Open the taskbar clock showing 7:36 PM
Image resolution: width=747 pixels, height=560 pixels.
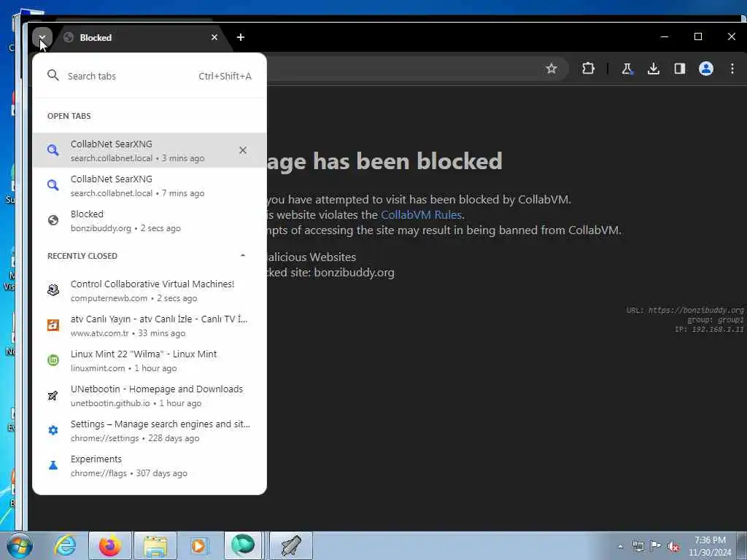click(710, 546)
